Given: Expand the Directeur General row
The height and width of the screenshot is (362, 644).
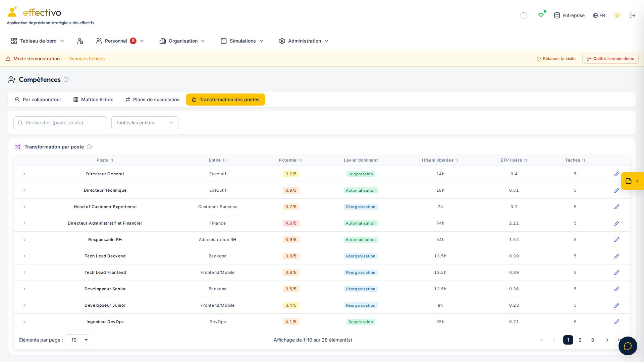Looking at the screenshot, I should 24,174.
